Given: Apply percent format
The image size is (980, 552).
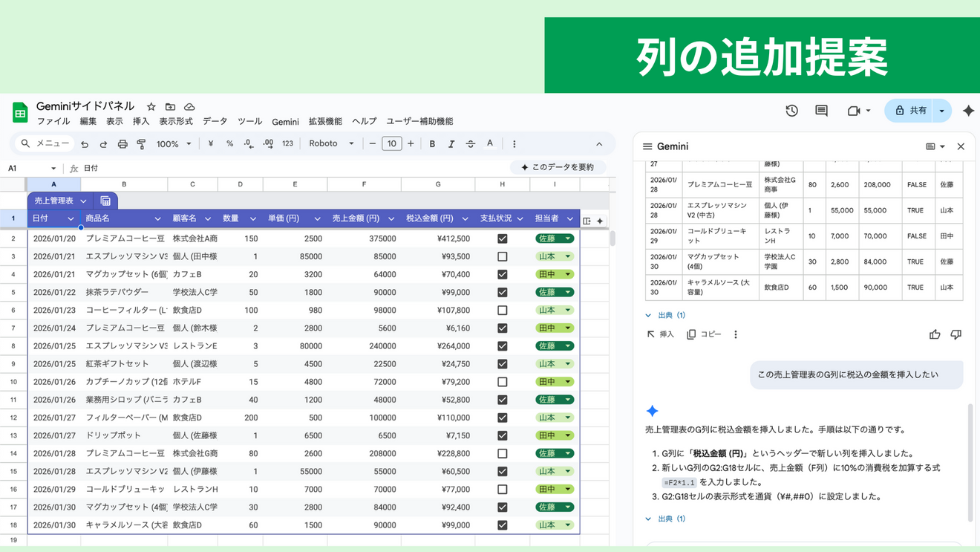Looking at the screenshot, I should pyautogui.click(x=229, y=144).
